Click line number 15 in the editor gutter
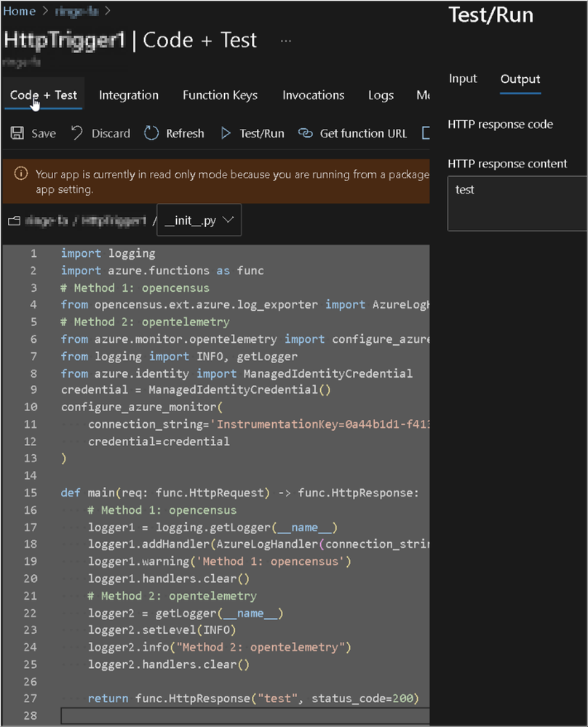The width and height of the screenshot is (588, 727). pyautogui.click(x=31, y=493)
